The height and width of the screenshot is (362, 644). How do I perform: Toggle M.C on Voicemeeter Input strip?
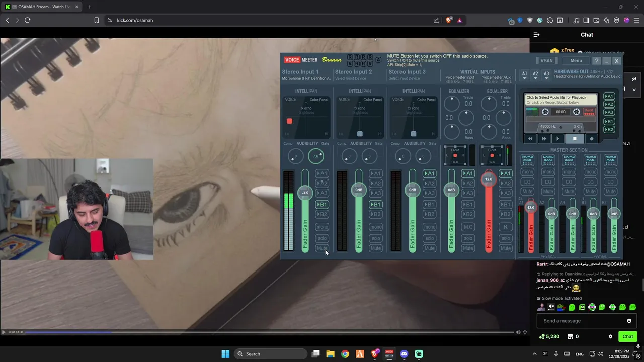[468, 227]
